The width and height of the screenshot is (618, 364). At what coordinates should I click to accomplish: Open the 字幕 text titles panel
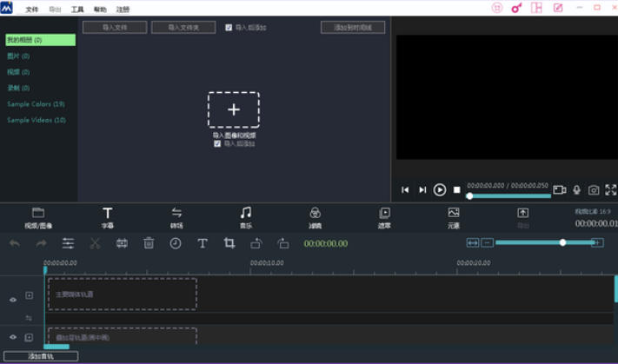(x=108, y=216)
